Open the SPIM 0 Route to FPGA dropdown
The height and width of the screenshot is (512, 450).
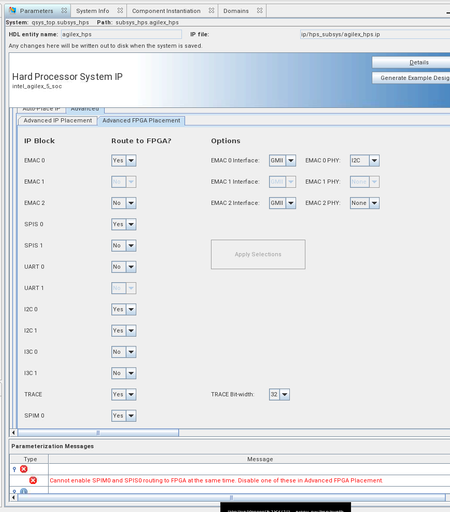[124, 416]
